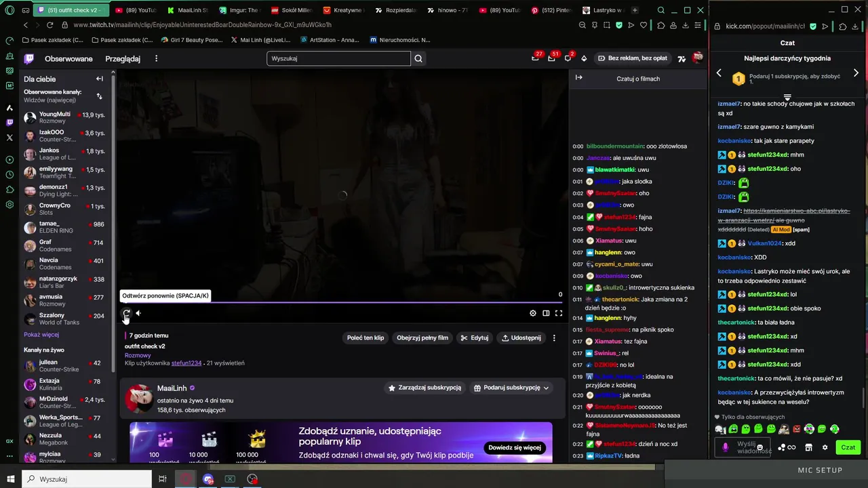The width and height of the screenshot is (868, 488).
Task: Click Dowiedz się więcej banner button
Action: click(x=515, y=447)
